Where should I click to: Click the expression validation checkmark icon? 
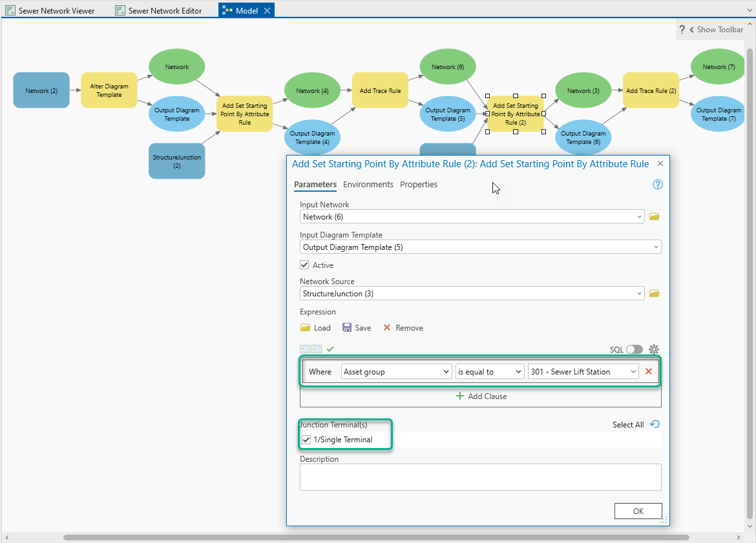330,349
